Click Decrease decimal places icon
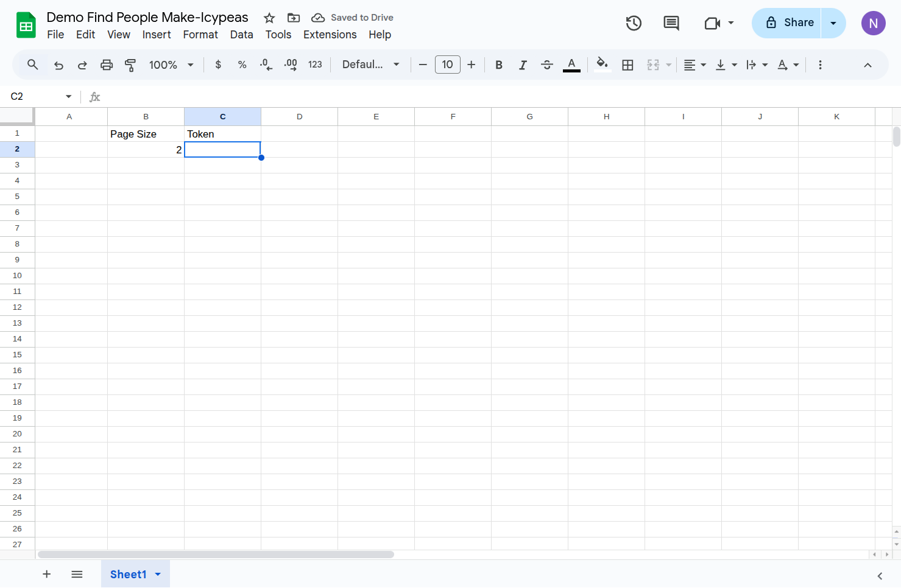901x588 pixels. (x=266, y=65)
